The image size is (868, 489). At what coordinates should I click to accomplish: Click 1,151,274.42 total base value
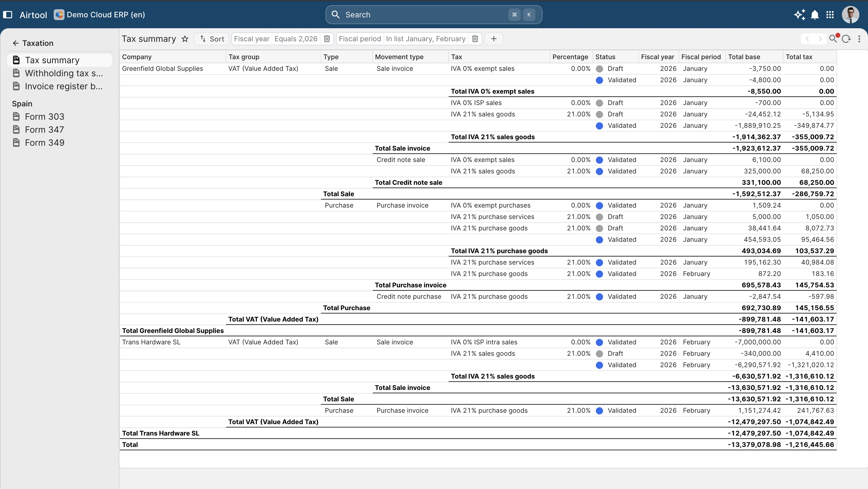(x=759, y=411)
